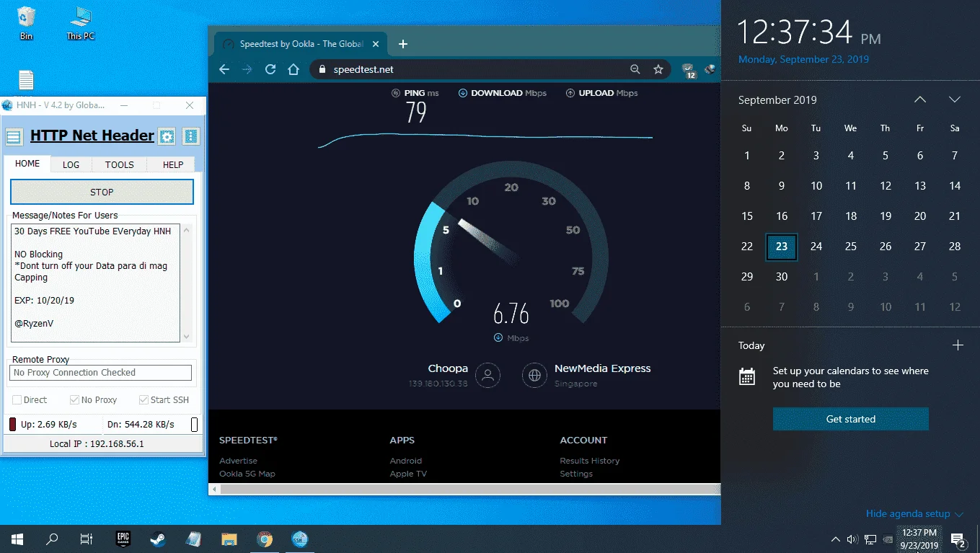Open the zoom magnifier in address bar
980x553 pixels.
click(x=635, y=69)
